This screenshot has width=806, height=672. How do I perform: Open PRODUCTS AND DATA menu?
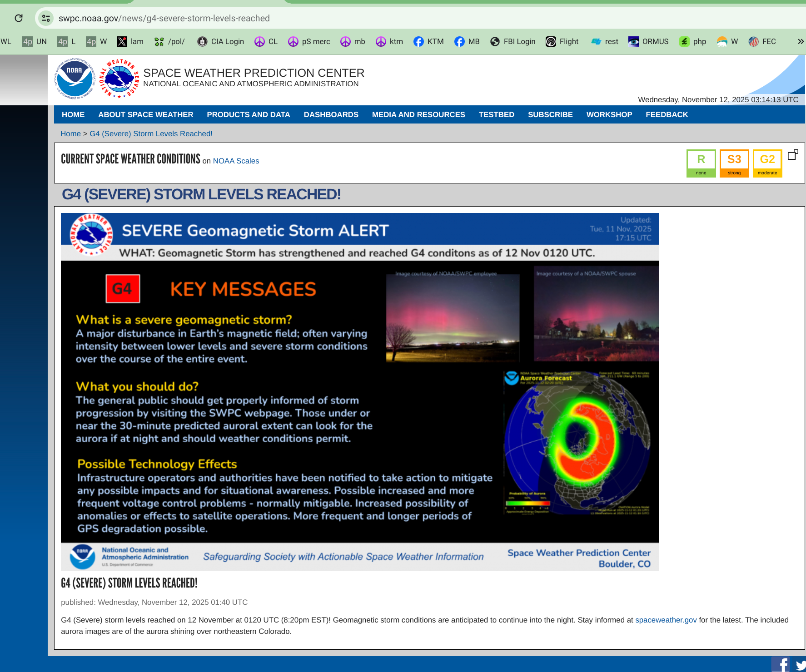tap(249, 115)
